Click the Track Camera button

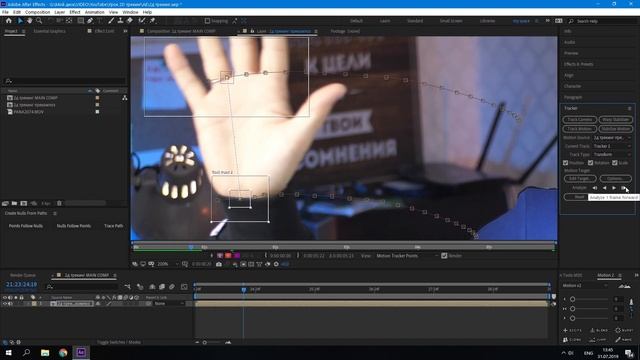point(580,120)
